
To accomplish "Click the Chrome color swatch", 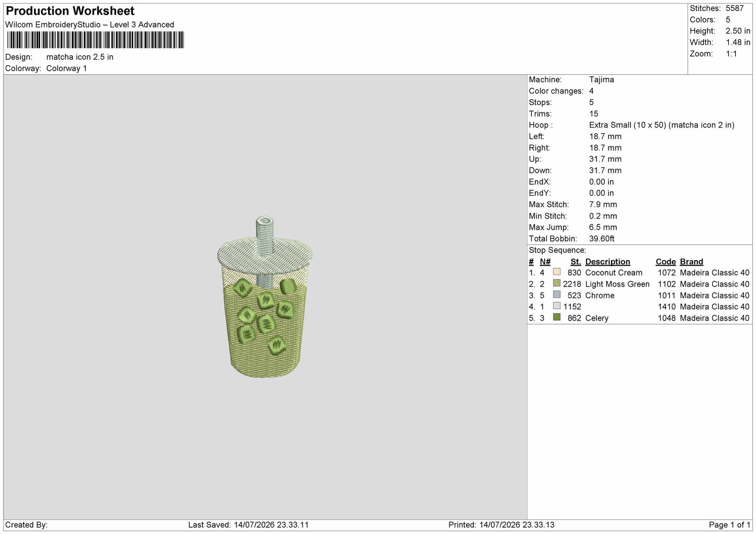I will point(557,295).
